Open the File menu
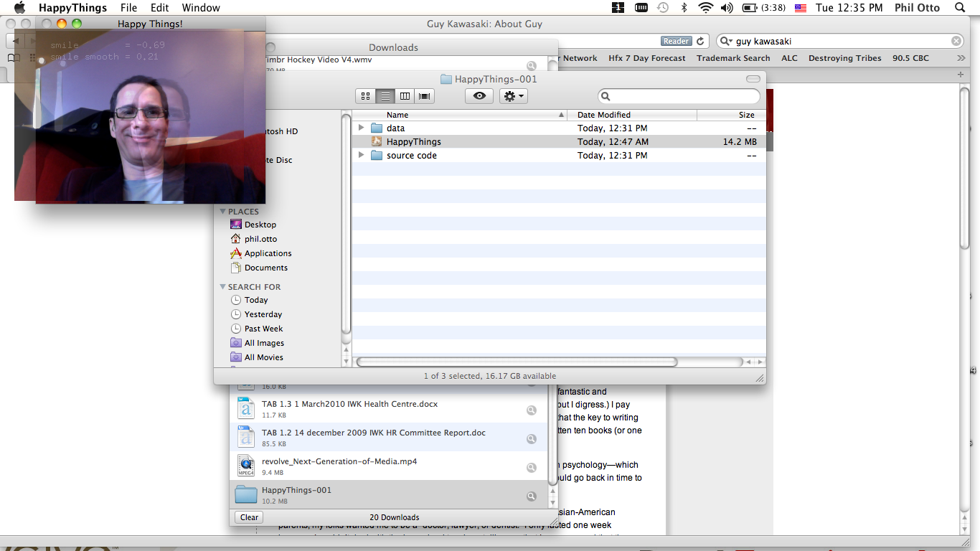980x551 pixels. pos(128,8)
